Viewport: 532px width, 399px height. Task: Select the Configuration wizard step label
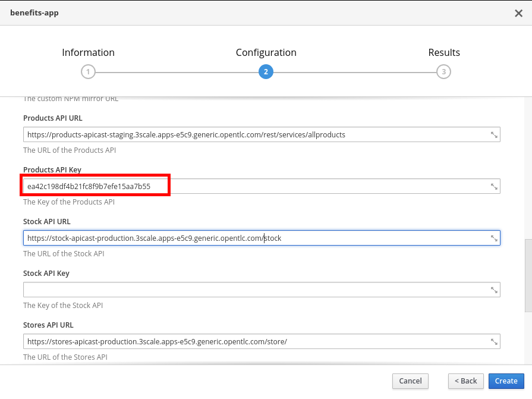266,52
